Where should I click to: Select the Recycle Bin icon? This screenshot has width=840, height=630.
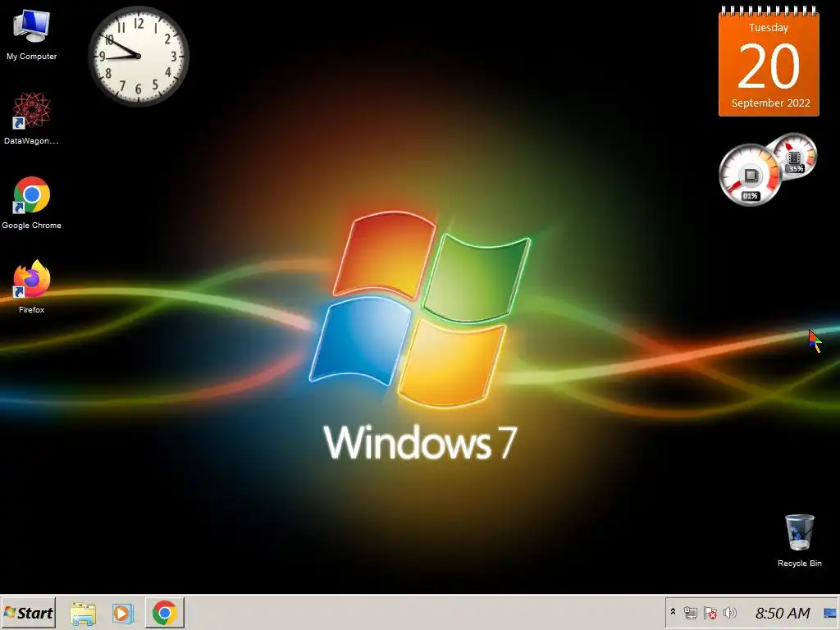pos(799,540)
